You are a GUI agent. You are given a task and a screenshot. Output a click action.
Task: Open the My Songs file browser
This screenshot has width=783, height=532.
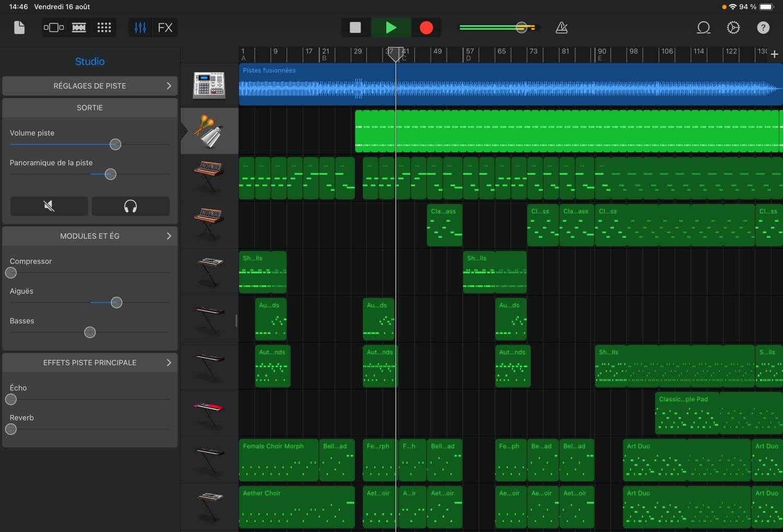tap(19, 27)
